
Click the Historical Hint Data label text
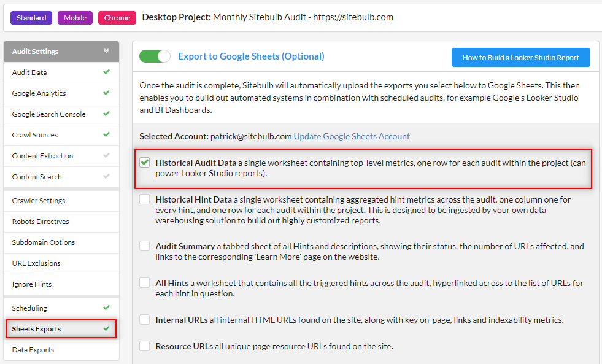(193, 199)
